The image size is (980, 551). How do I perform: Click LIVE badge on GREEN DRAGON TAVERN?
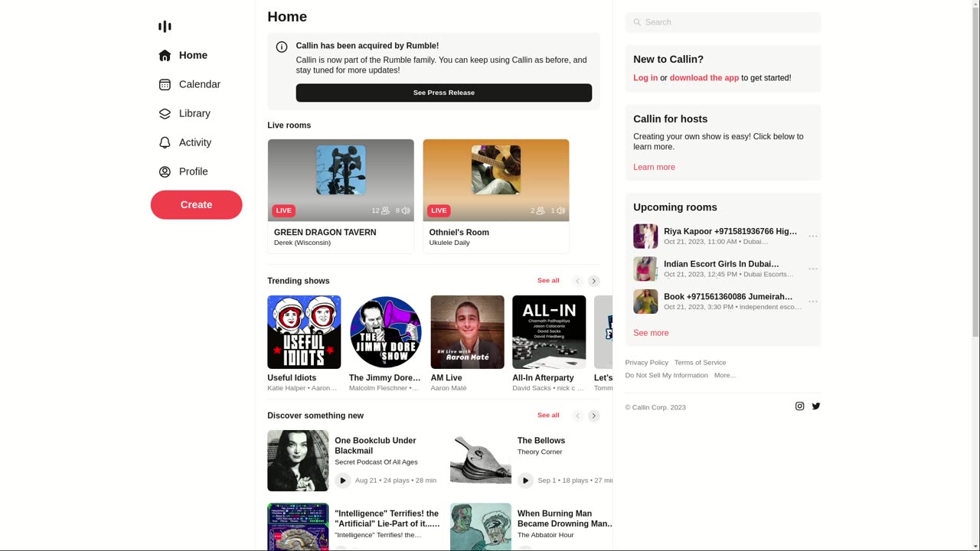(283, 210)
